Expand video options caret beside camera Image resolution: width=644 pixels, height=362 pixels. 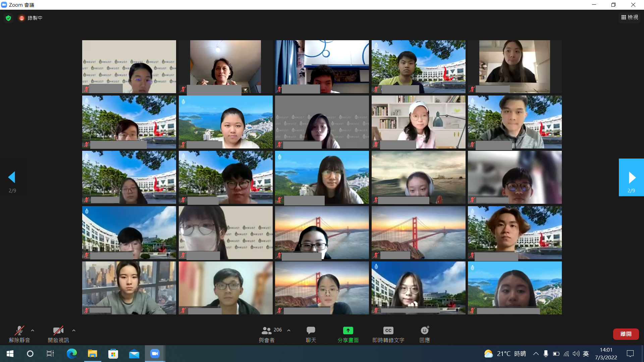point(74,330)
